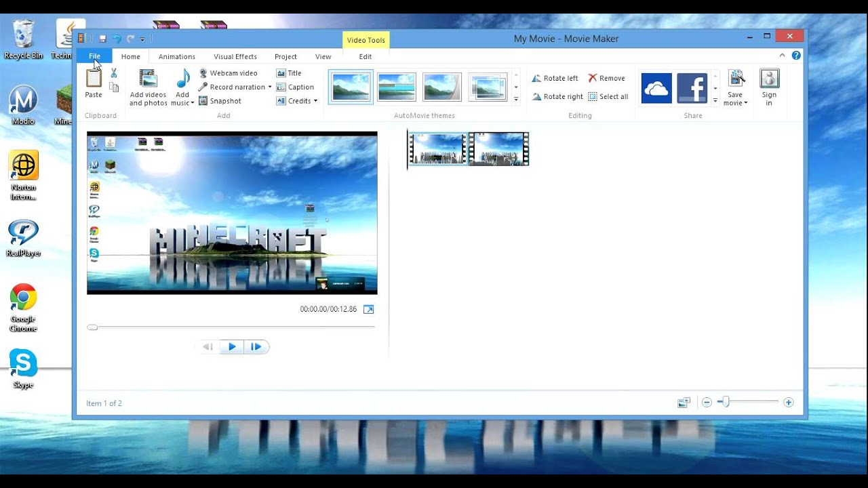Click Undo in quick access toolbar
Image resolution: width=868 pixels, height=488 pixels.
click(x=117, y=39)
